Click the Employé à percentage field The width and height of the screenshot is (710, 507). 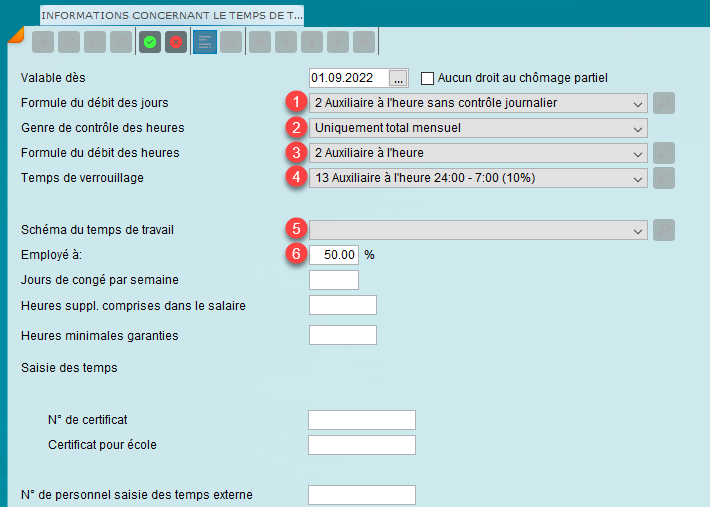(x=334, y=255)
